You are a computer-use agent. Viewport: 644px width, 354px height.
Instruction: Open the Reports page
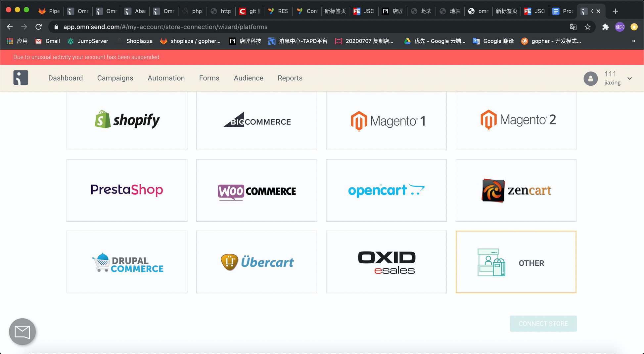290,78
